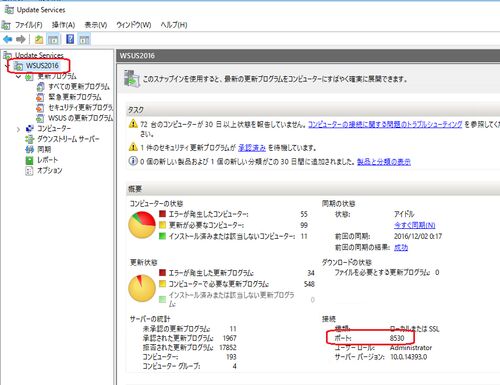Click the port value 8530
Image resolution: width=500 pixels, height=385 pixels.
tap(397, 338)
